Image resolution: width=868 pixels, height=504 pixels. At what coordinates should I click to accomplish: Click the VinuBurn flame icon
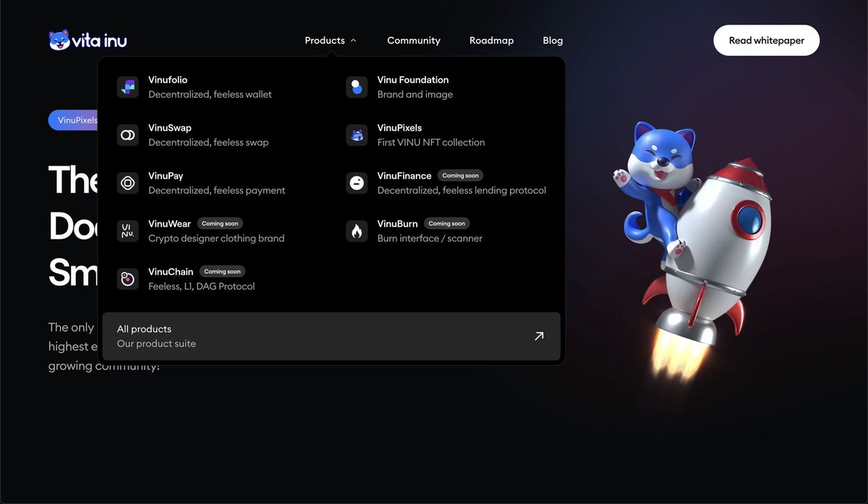[357, 231]
